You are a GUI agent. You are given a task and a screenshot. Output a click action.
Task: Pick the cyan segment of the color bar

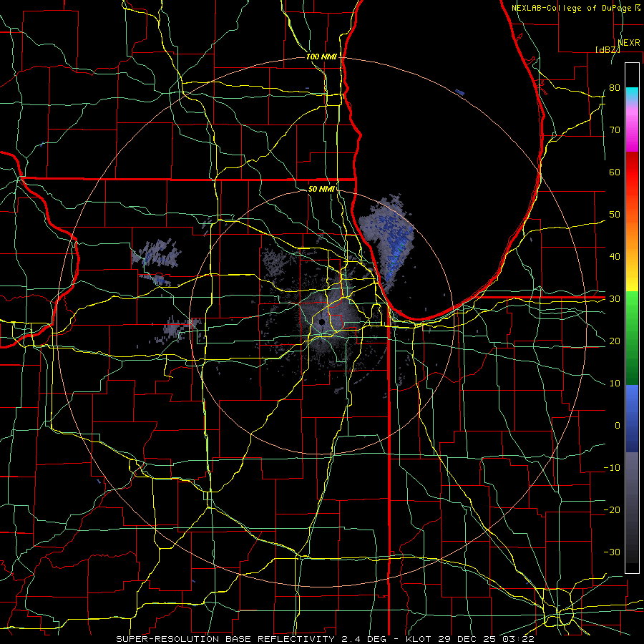tap(632, 94)
